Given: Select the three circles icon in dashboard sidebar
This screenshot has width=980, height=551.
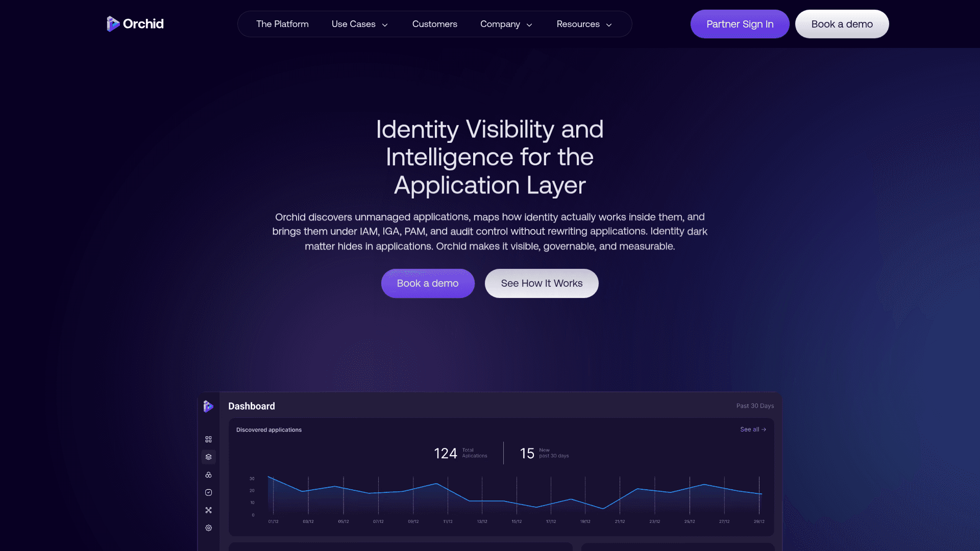Looking at the screenshot, I should (x=208, y=475).
